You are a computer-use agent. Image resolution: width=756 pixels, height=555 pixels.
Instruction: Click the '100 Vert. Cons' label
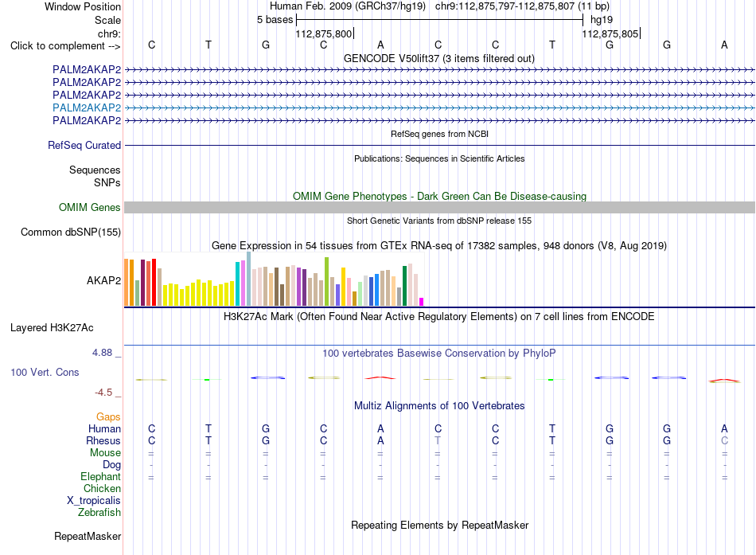click(x=45, y=372)
